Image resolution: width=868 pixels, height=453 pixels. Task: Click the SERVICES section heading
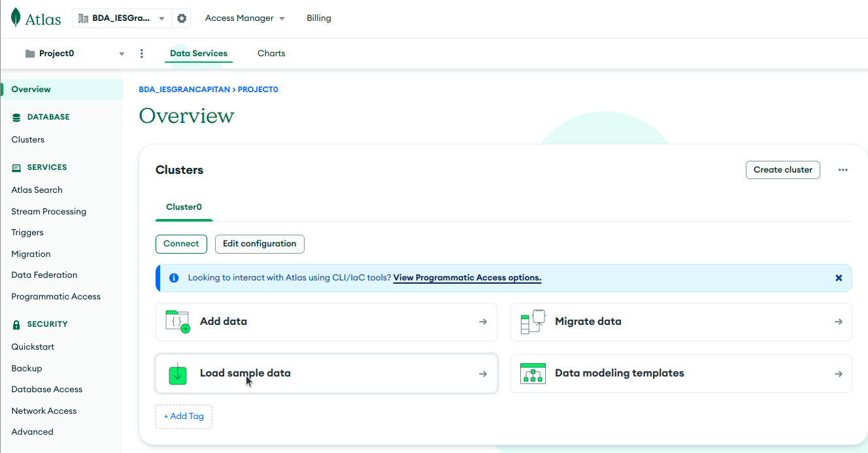(47, 167)
